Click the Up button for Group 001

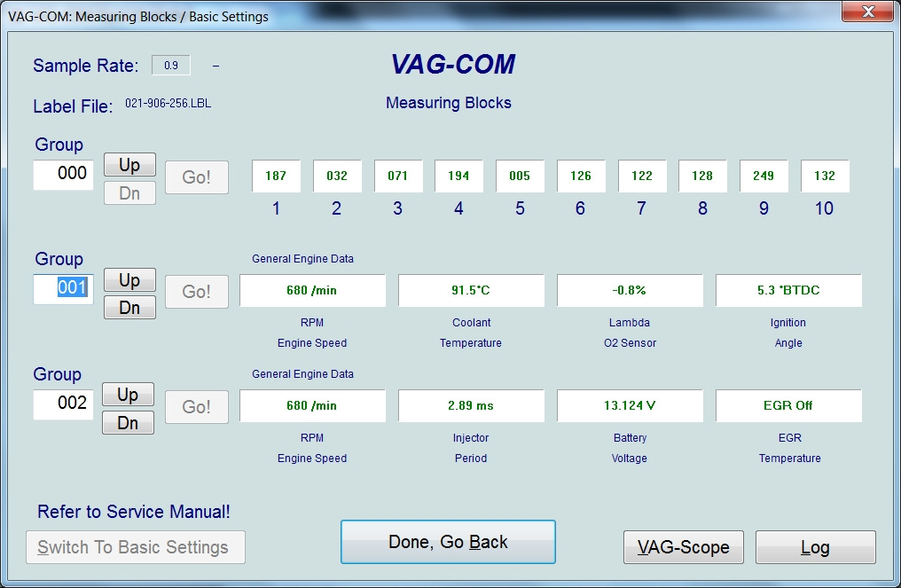point(129,280)
